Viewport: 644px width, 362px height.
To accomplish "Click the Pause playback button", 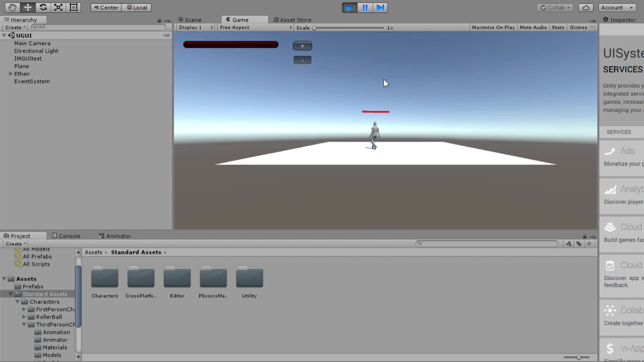I will pos(365,7).
